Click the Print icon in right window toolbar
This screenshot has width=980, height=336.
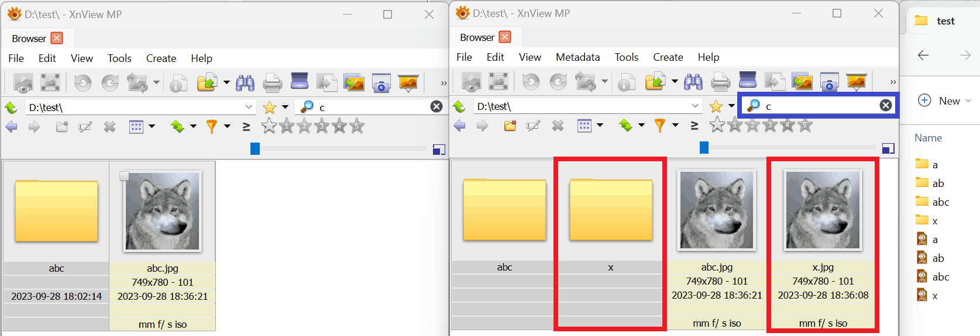coord(720,82)
